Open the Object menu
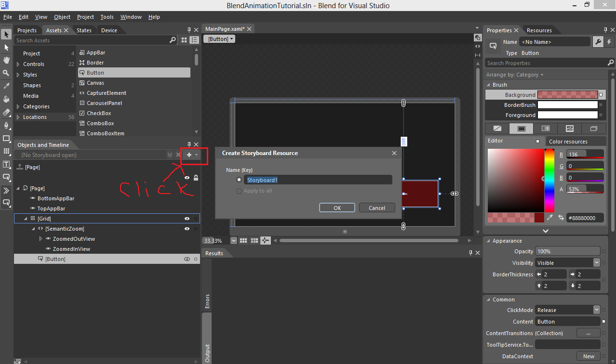Screen dimensions: 616x364 coord(62,16)
